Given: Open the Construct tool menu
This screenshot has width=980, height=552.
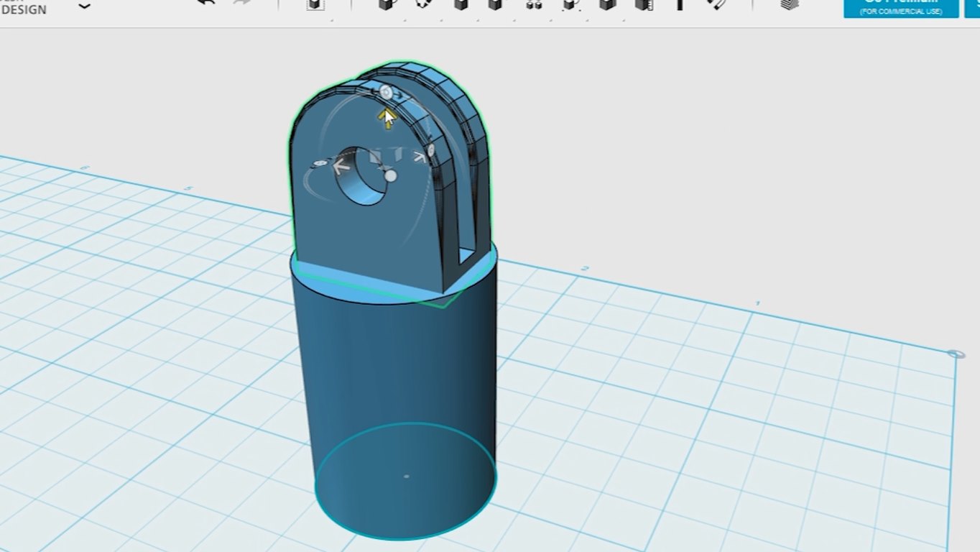Looking at the screenshot, I should click(461, 4).
